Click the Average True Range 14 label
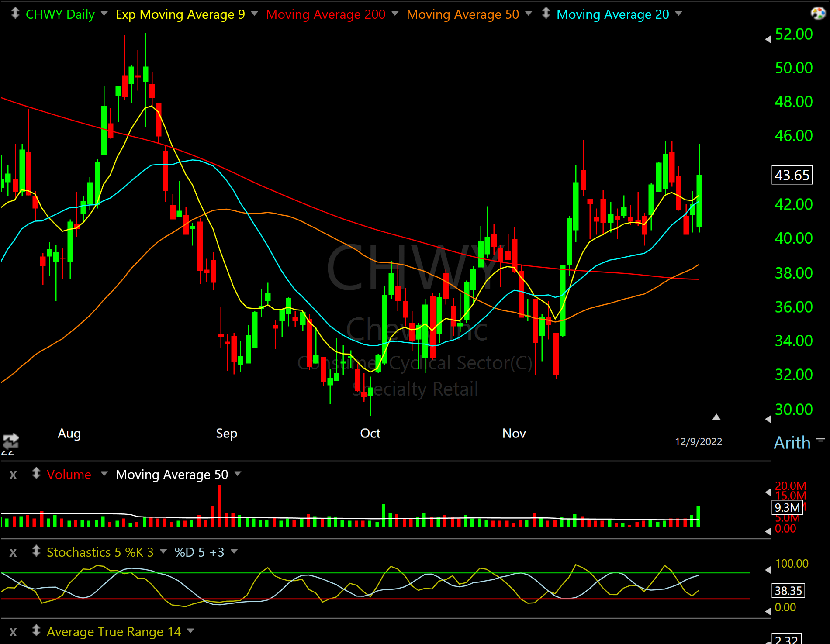This screenshot has width=830, height=644. (x=114, y=632)
